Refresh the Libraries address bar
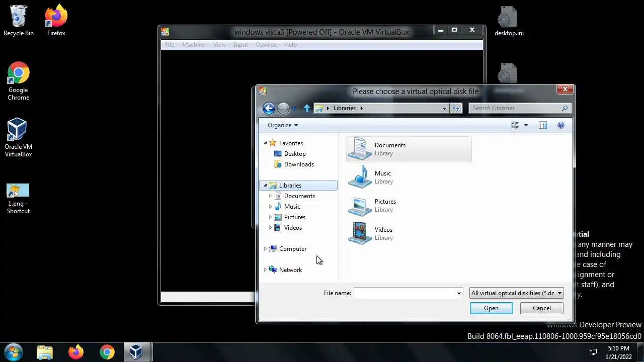The width and height of the screenshot is (644, 362). (x=456, y=108)
